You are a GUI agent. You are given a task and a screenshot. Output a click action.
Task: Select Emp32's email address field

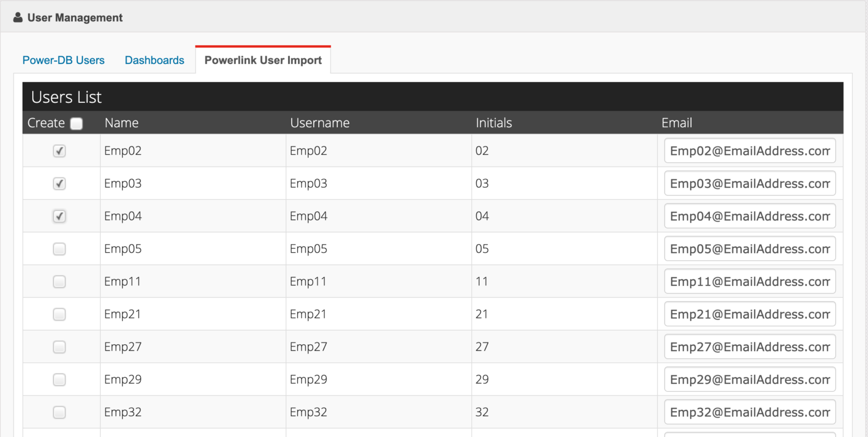pyautogui.click(x=749, y=412)
